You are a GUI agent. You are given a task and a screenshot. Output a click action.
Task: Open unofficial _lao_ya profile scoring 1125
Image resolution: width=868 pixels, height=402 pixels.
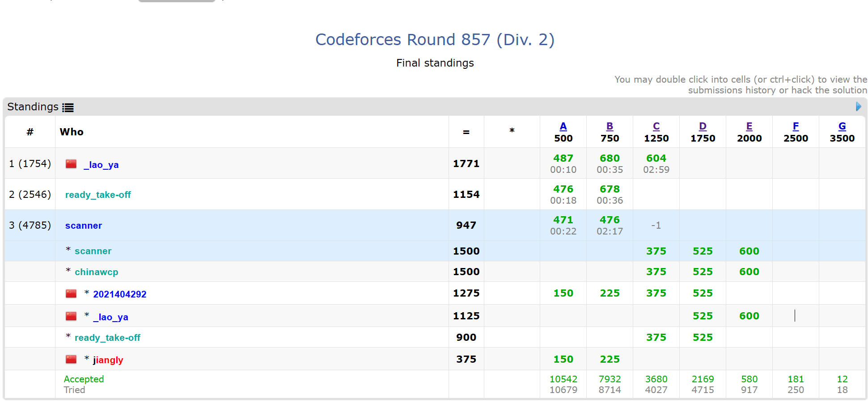coord(110,317)
